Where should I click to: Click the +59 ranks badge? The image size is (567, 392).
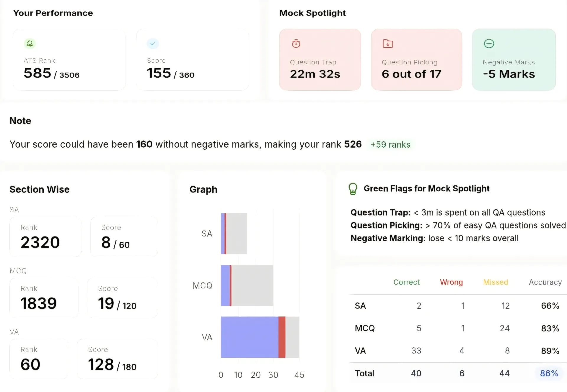click(390, 144)
